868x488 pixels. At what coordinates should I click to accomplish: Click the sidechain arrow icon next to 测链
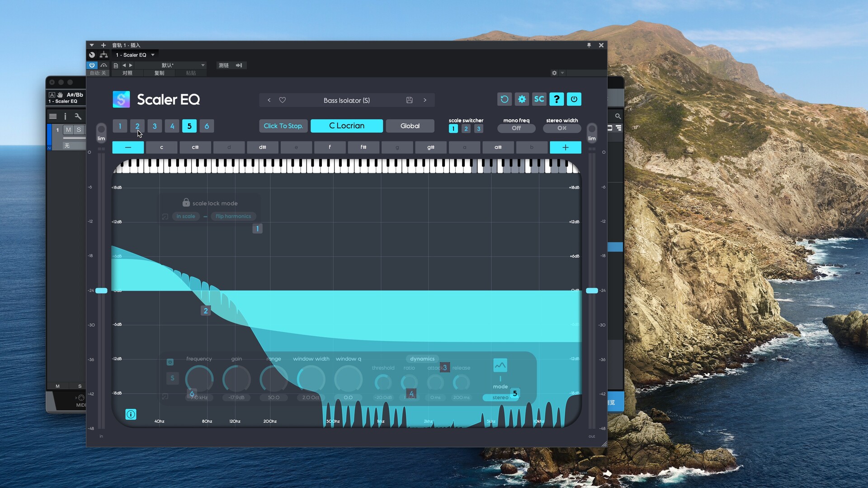pos(239,66)
